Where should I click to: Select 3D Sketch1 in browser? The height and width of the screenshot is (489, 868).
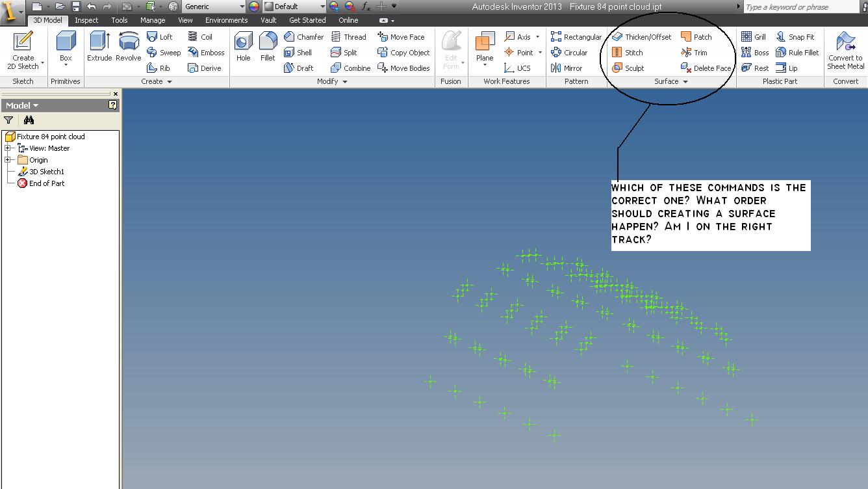(41, 172)
